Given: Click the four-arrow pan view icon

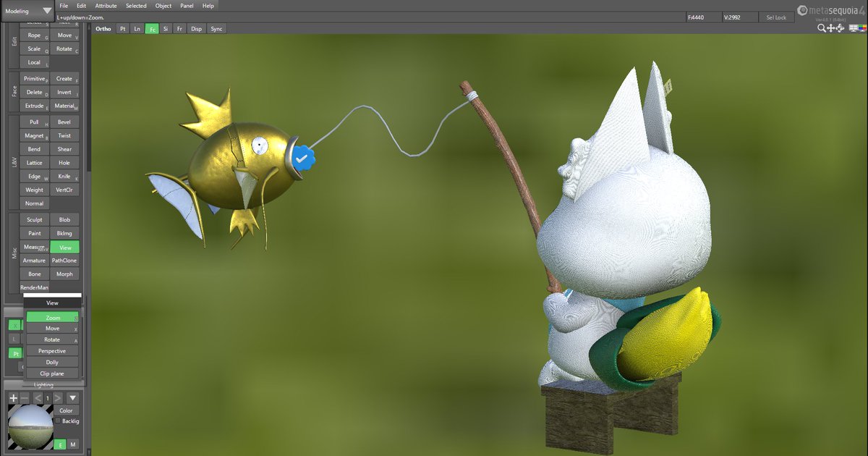Looking at the screenshot, I should pyautogui.click(x=831, y=28).
